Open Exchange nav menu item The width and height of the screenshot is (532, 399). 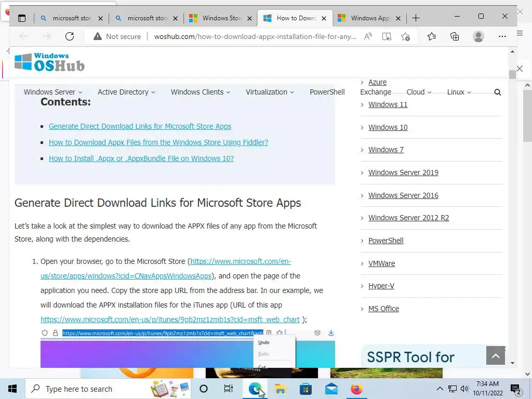click(376, 92)
